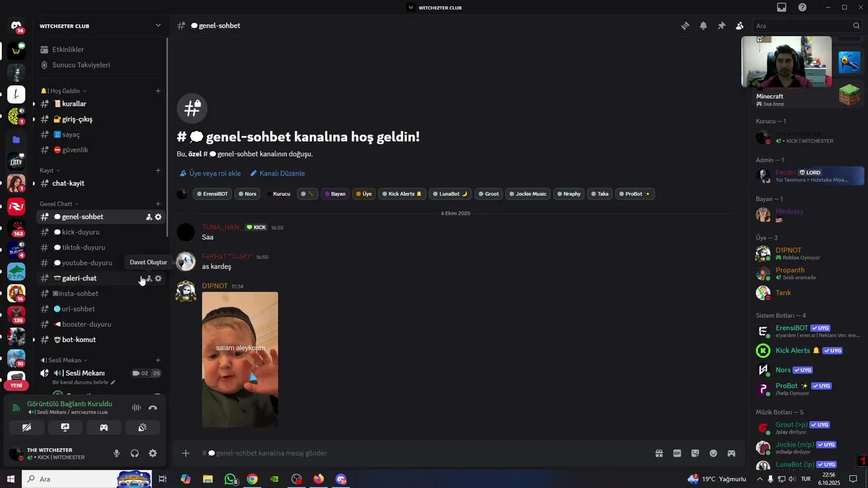
Task: Share your screen button
Action: tap(65, 428)
